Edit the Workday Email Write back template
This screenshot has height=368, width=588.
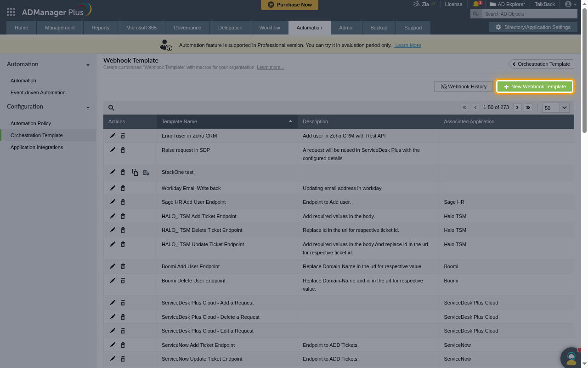pos(113,188)
